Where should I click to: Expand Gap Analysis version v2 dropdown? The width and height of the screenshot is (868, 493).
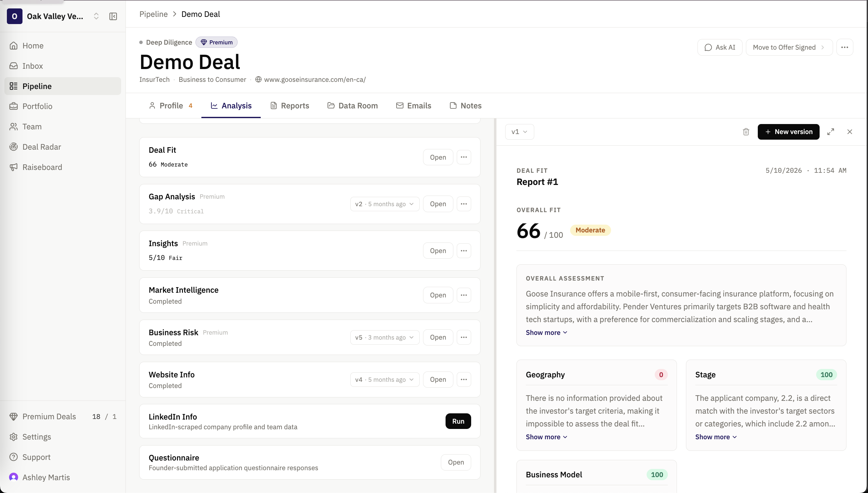pos(385,204)
